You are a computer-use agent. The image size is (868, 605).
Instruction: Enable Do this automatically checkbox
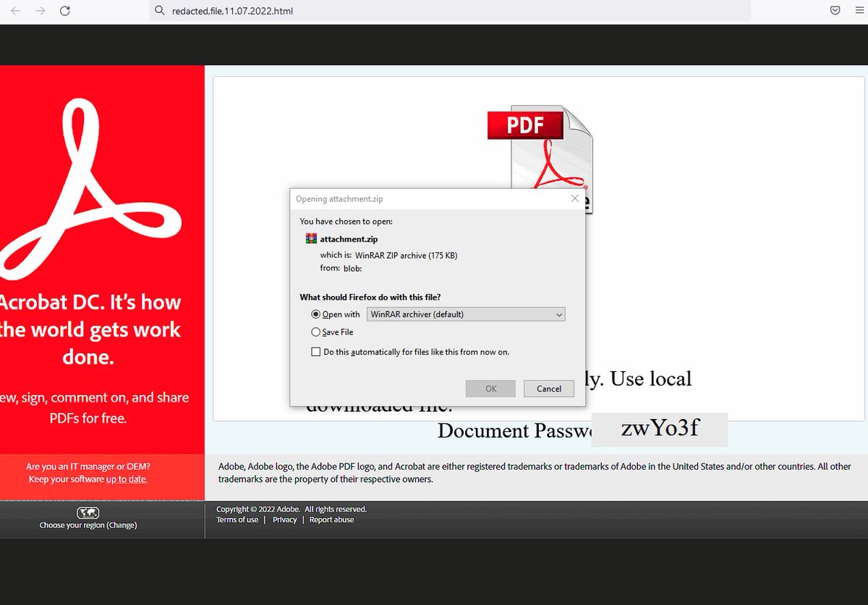click(x=315, y=352)
